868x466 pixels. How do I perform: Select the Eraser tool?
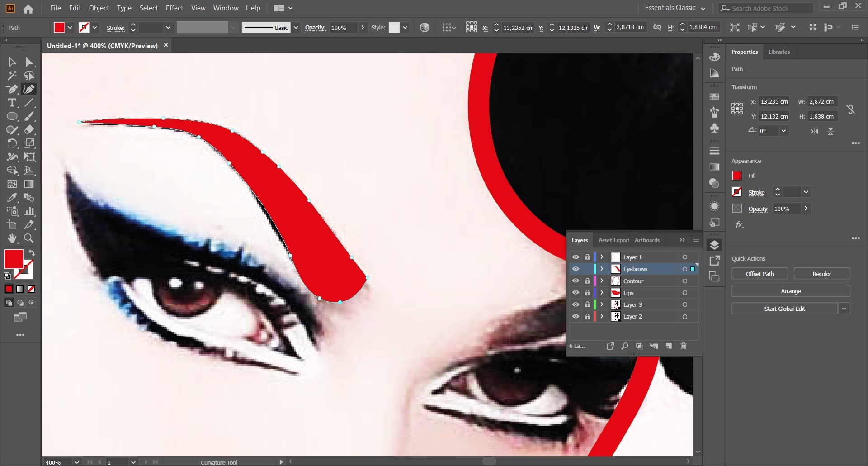coord(29,130)
